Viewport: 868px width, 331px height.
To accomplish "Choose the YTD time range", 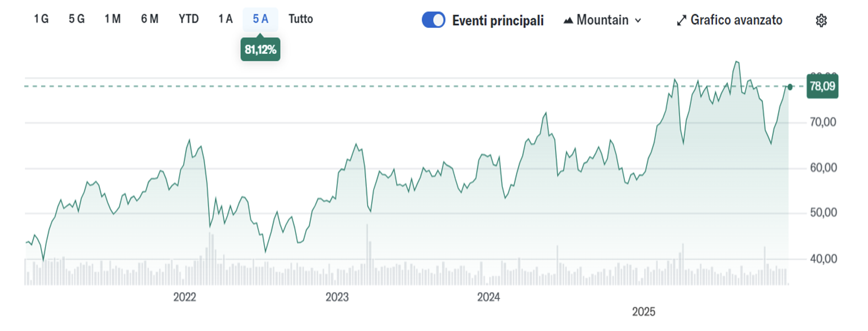I will (x=189, y=19).
